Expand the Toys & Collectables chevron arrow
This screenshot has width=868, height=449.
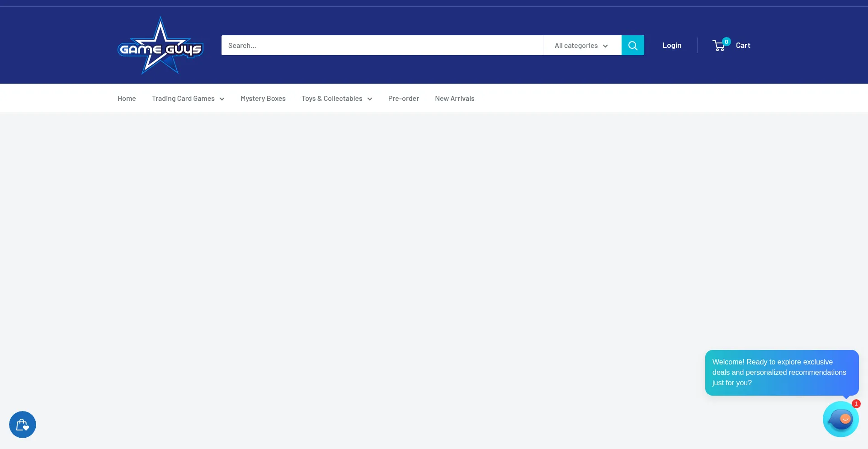tap(370, 99)
